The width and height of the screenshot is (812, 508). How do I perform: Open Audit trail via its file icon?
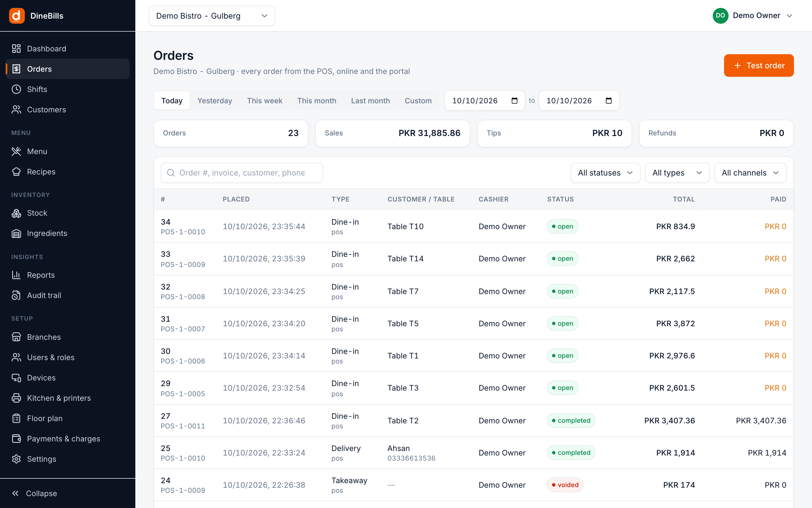[16, 295]
